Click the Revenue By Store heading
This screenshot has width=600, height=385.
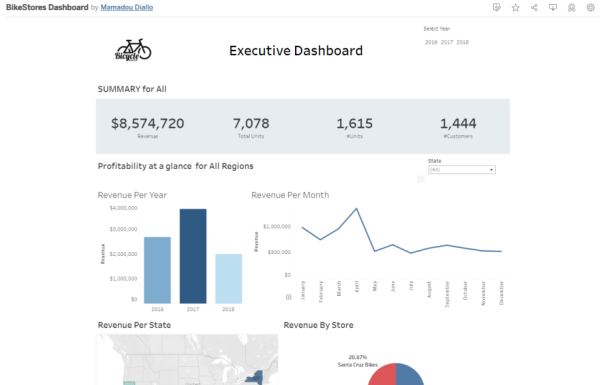tap(318, 325)
